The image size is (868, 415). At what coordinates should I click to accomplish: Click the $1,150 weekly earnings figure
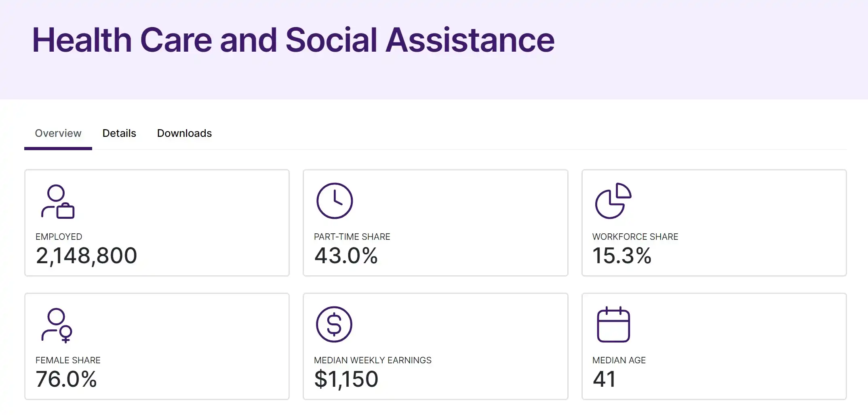tap(346, 379)
